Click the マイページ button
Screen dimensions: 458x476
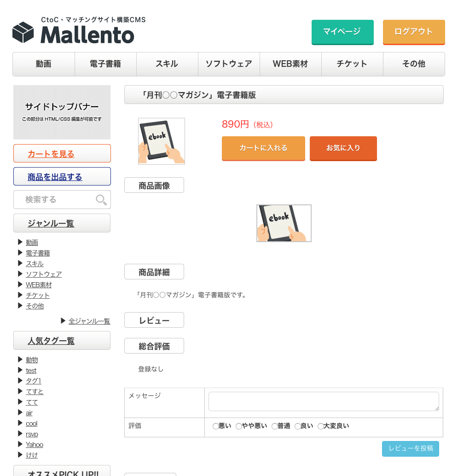[342, 32]
